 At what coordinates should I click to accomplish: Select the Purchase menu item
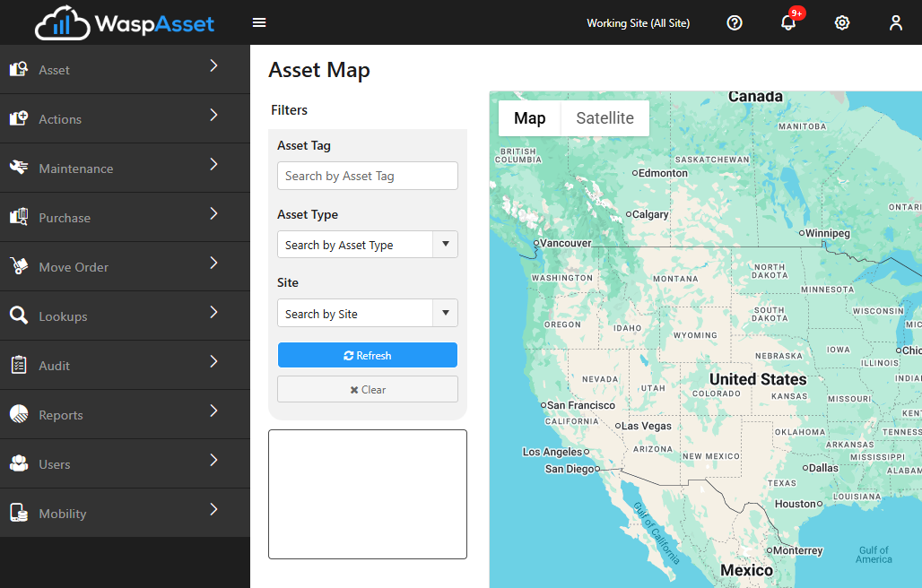click(x=125, y=217)
